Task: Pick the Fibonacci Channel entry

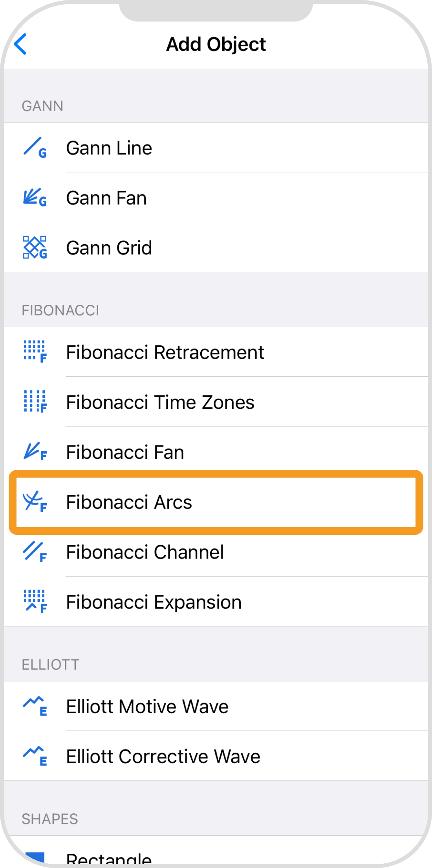Action: (145, 552)
